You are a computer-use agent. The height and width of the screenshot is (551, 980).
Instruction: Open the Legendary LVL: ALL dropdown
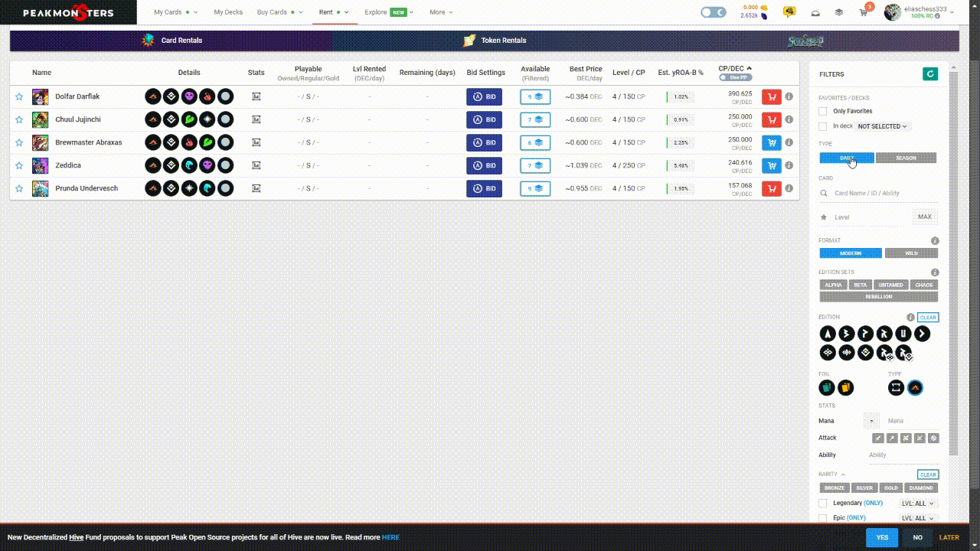919,504
